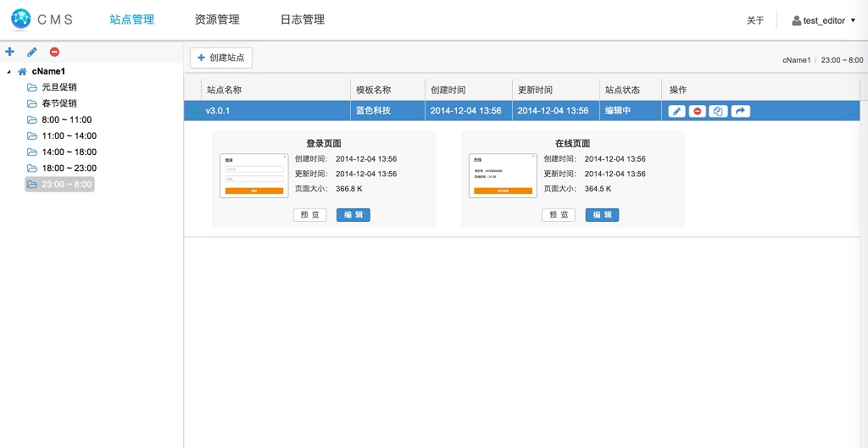Select the 元旦促销 folder
The image size is (868, 448).
coord(58,87)
